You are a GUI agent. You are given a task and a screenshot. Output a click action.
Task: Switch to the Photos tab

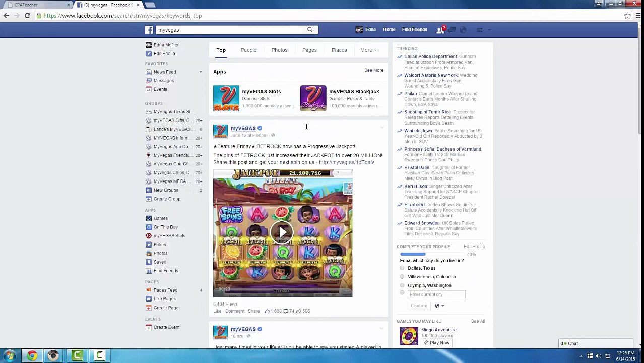pos(279,50)
